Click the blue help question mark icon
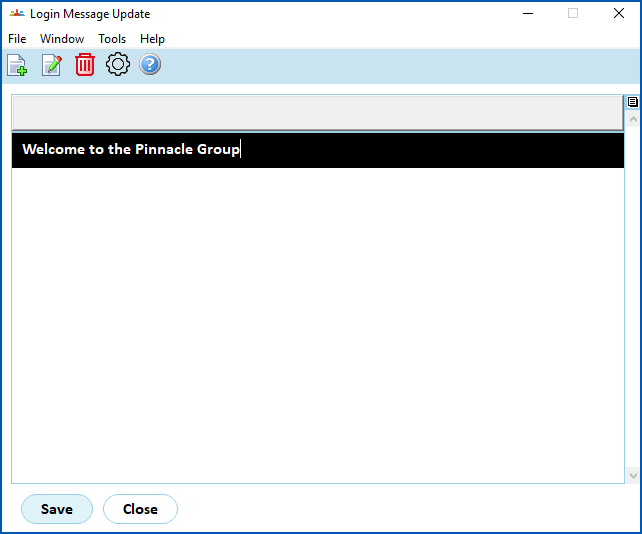 [150, 64]
